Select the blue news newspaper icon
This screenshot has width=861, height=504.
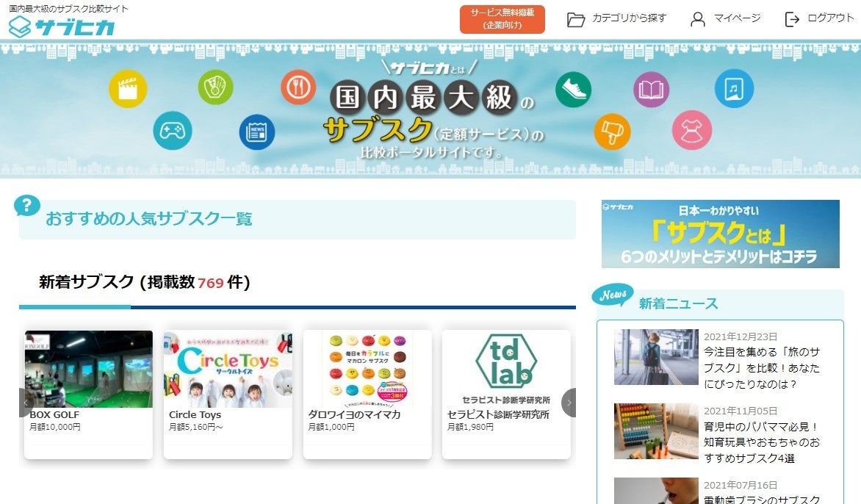point(256,132)
